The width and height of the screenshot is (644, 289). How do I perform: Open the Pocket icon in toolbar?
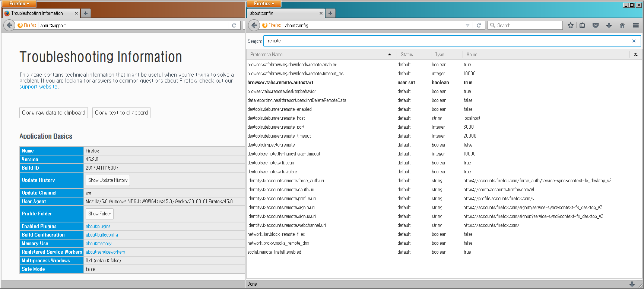click(x=596, y=25)
